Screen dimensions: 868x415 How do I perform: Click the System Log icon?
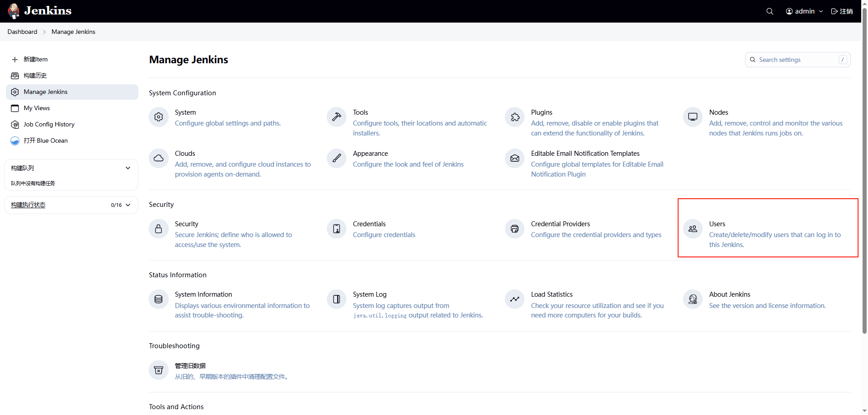336,299
